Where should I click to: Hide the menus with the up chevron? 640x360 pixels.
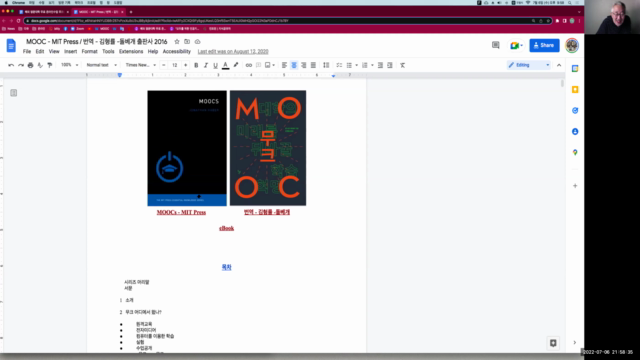click(x=559, y=65)
